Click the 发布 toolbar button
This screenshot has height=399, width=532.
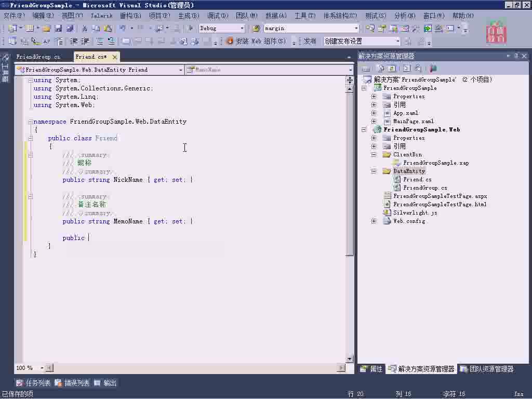point(310,42)
